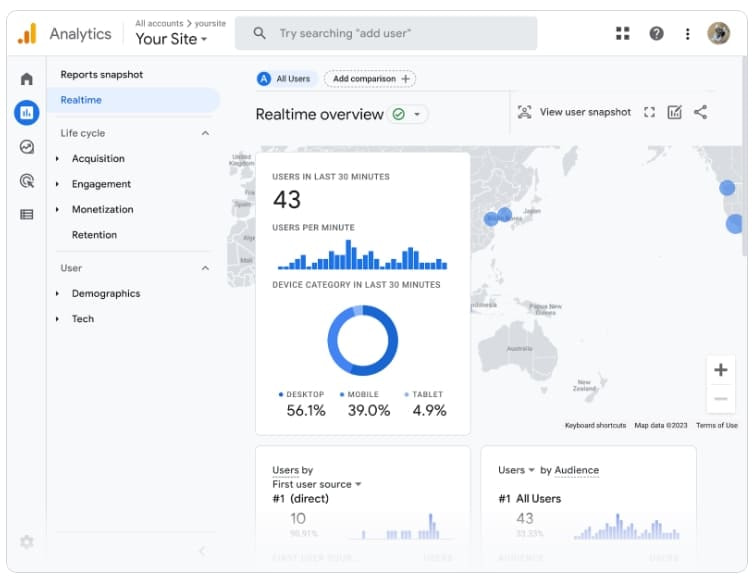
Task: Share this report via share icon
Action: 700,112
